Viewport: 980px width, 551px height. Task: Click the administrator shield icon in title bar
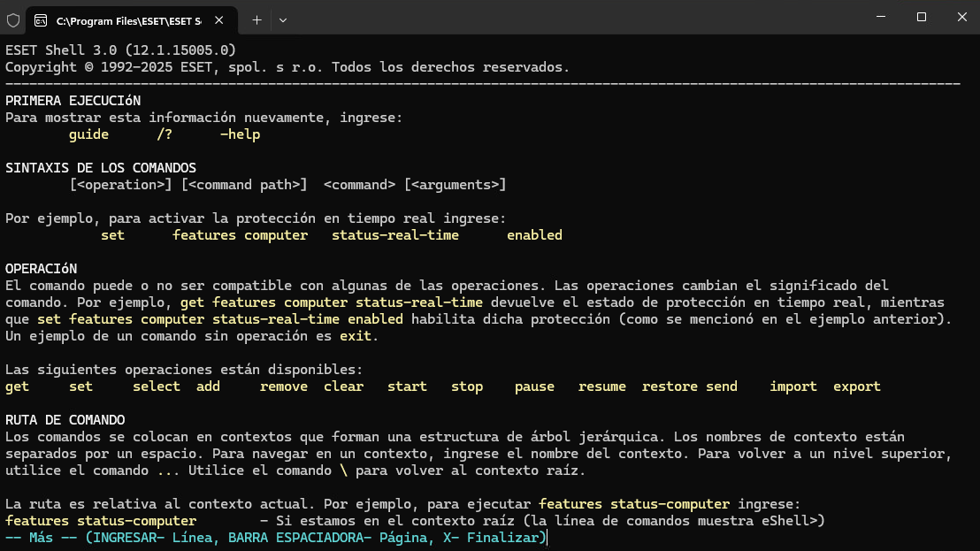coord(13,19)
